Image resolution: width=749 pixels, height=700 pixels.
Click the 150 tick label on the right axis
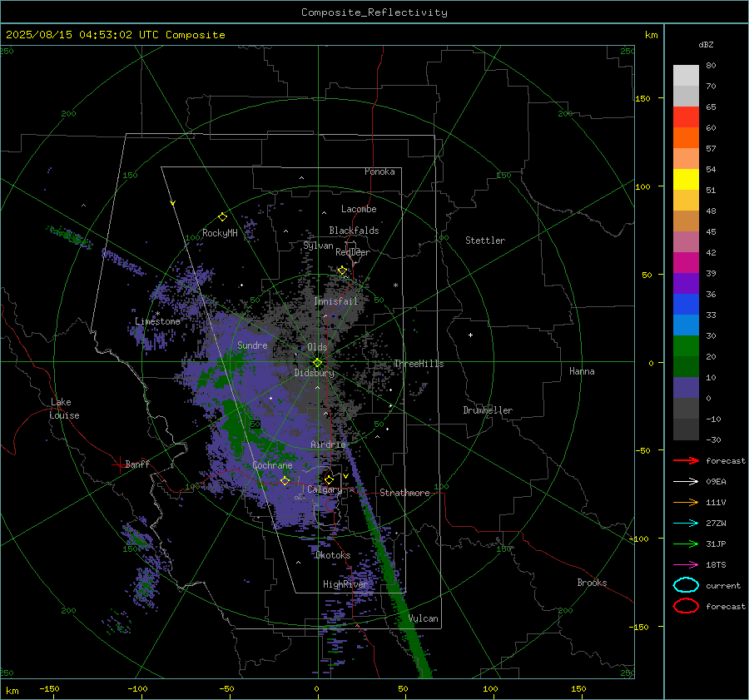point(642,98)
